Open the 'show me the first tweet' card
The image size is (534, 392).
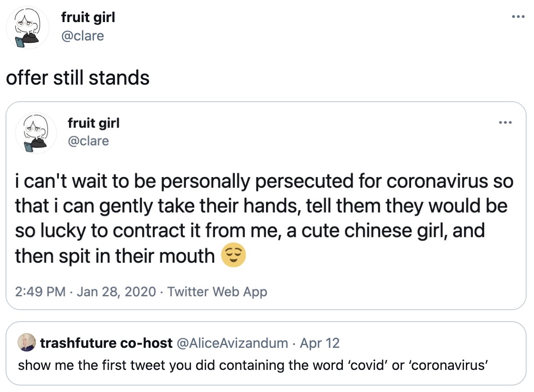click(266, 353)
